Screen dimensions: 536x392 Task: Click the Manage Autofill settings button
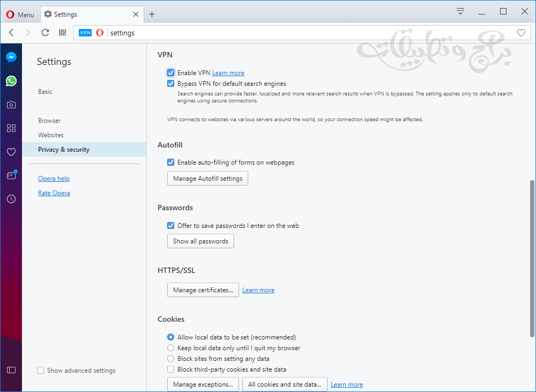[207, 179]
